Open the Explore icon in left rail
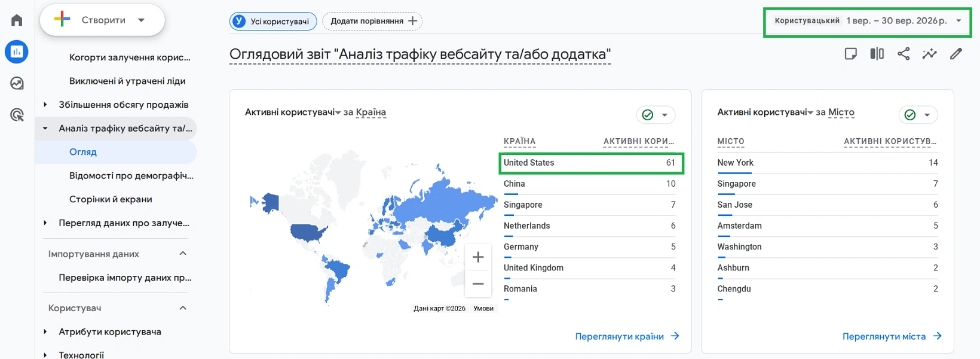The width and height of the screenshot is (980, 359). [17, 83]
